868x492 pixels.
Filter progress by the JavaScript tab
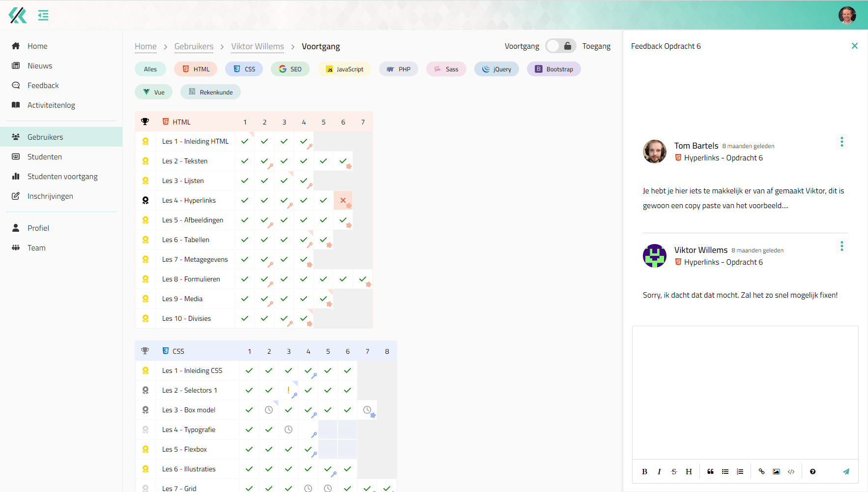coord(345,69)
